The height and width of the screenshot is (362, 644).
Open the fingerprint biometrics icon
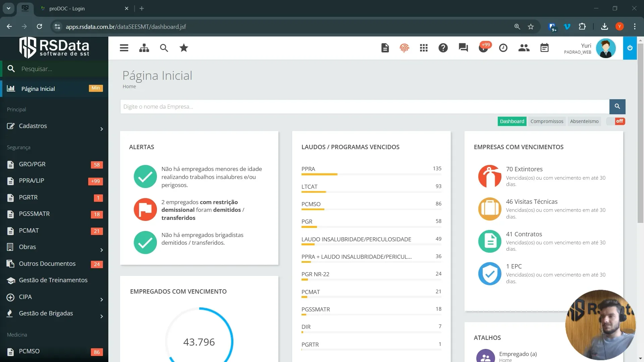(x=405, y=48)
